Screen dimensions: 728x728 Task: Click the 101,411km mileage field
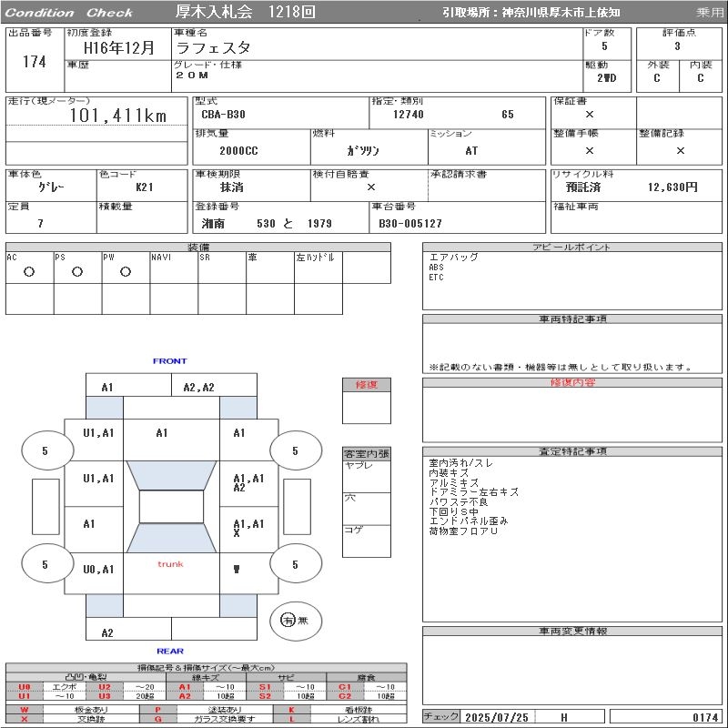(118, 116)
